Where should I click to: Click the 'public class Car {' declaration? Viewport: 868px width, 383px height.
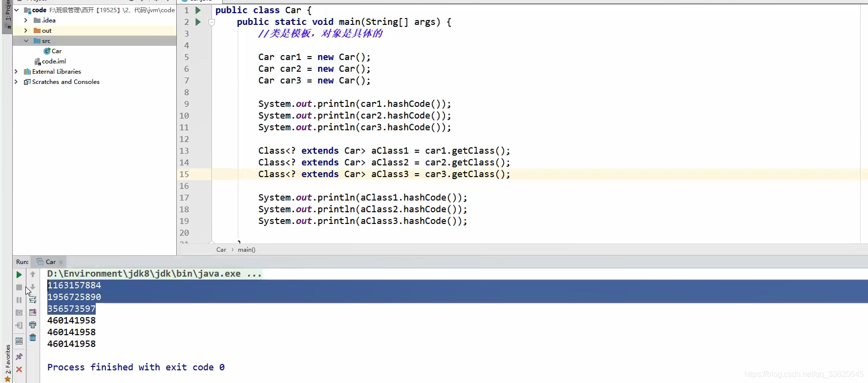[x=263, y=10]
